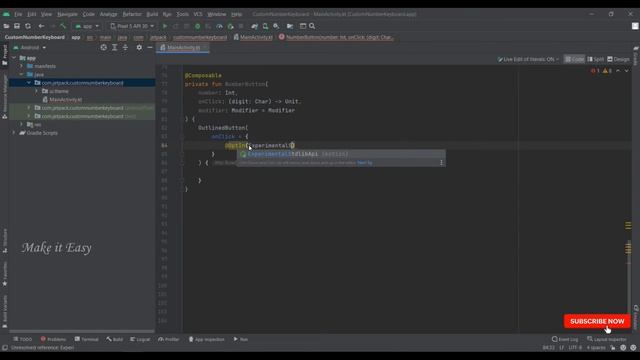
Task: Open the Terminal tool window
Action: 87,339
